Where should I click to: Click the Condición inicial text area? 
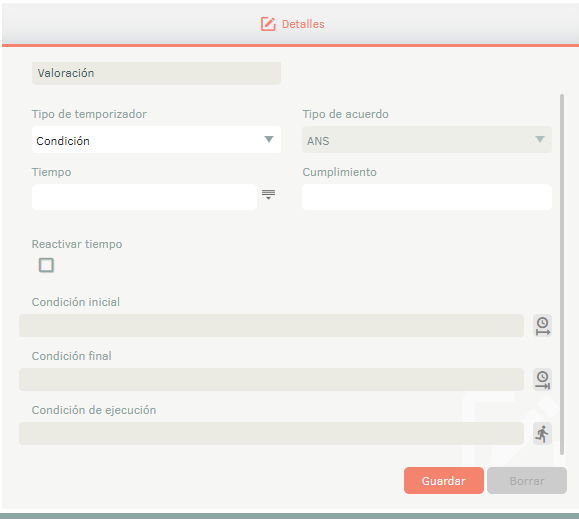(271, 326)
